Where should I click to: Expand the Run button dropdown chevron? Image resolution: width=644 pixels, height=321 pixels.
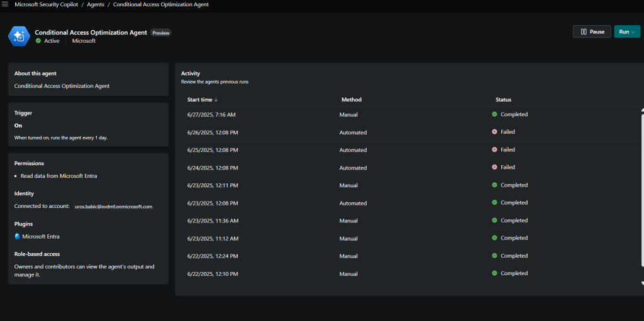click(x=633, y=32)
